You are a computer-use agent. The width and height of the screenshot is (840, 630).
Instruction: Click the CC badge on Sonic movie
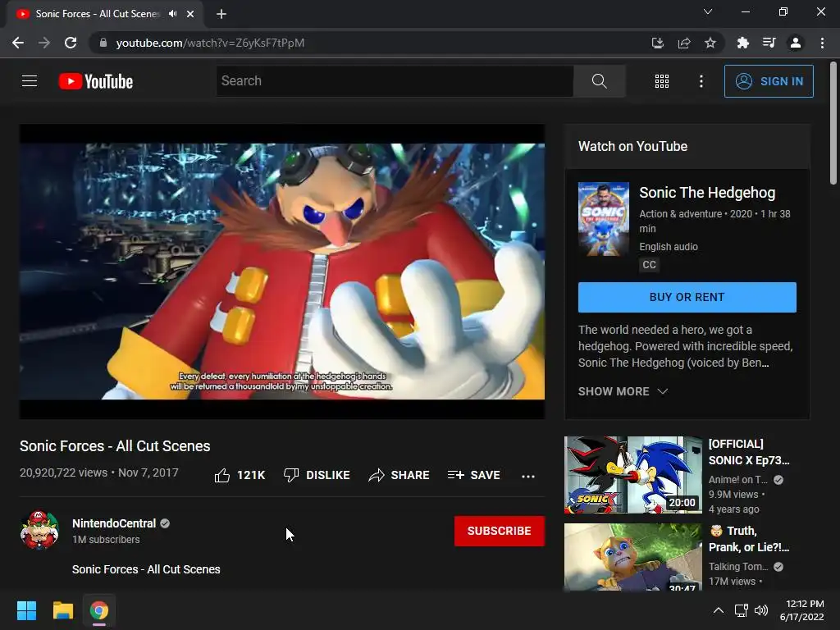pyautogui.click(x=649, y=265)
